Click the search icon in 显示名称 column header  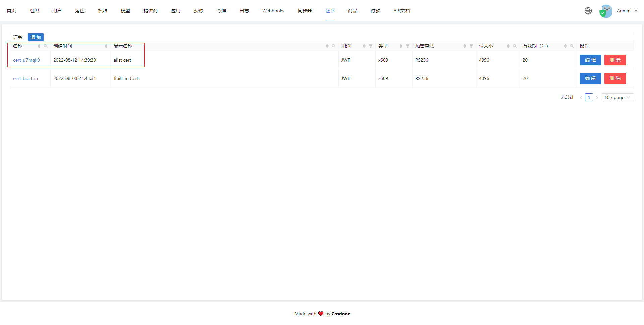coord(334,46)
